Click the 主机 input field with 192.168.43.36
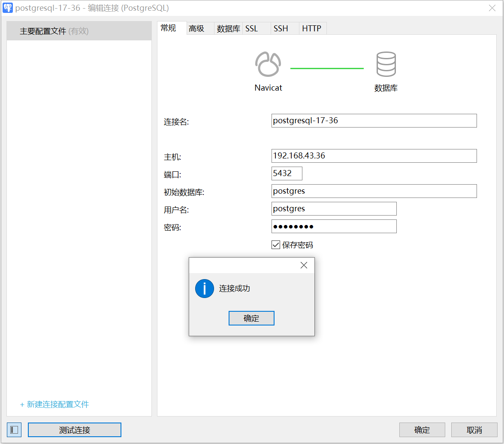This screenshot has height=444, width=504. coord(374,156)
